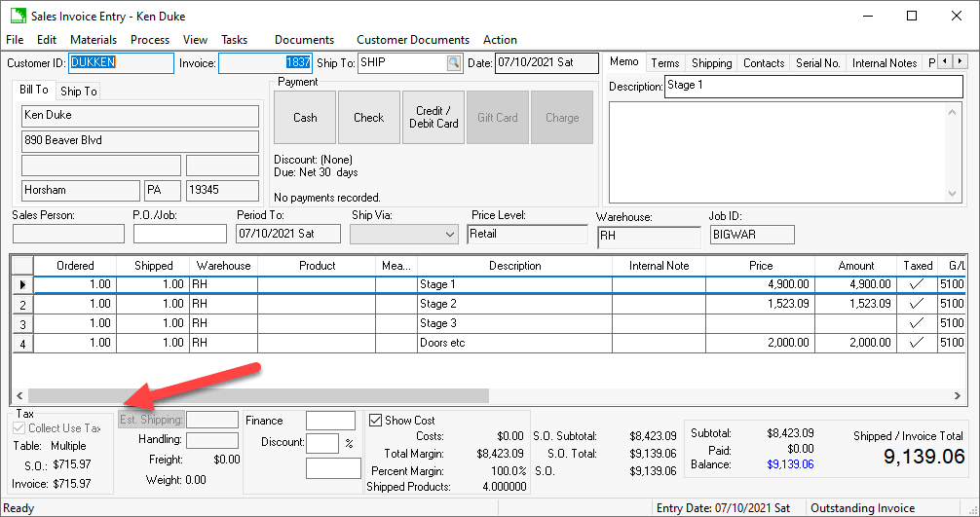980x517 pixels.
Task: Click the Credit / Debit Card button
Action: 433,118
